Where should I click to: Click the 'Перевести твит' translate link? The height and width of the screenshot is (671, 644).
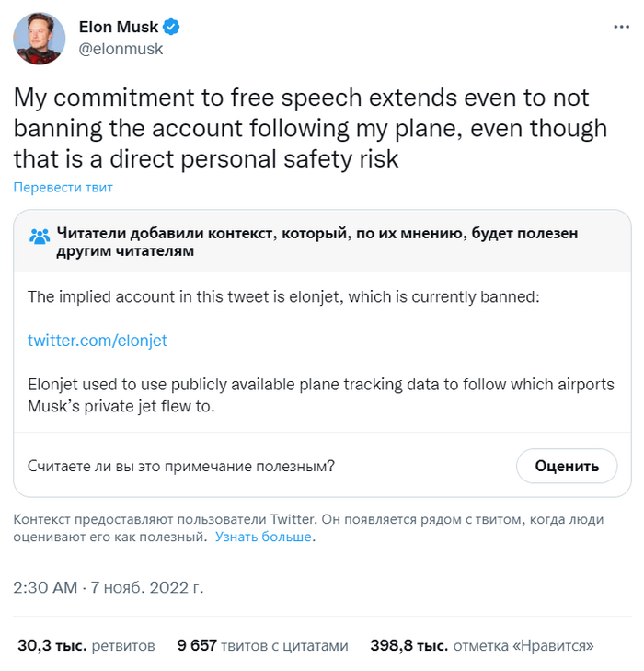click(63, 188)
